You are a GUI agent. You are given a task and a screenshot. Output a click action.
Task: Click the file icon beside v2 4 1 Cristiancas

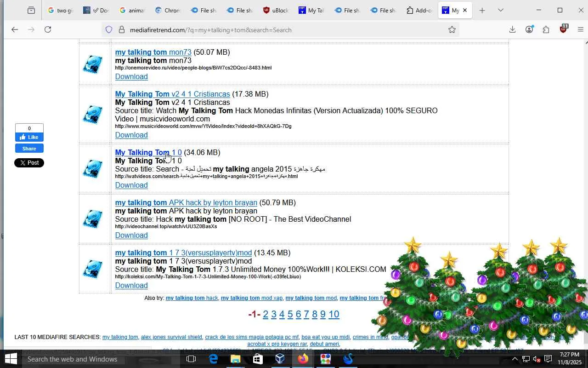tap(93, 115)
